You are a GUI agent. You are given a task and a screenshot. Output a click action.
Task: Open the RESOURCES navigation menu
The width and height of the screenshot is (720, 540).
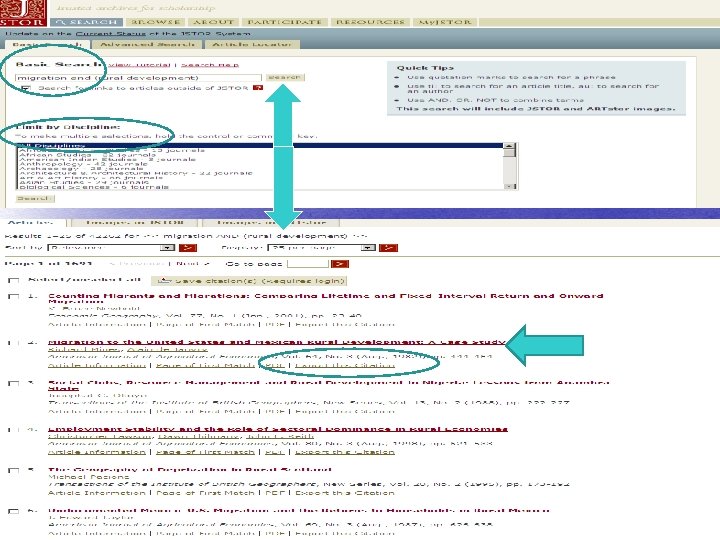tap(370, 22)
